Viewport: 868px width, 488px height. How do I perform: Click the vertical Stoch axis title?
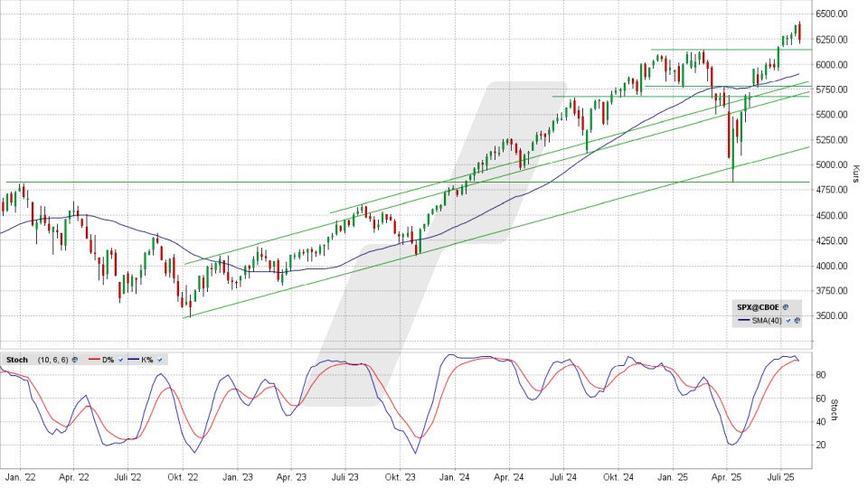[x=835, y=410]
